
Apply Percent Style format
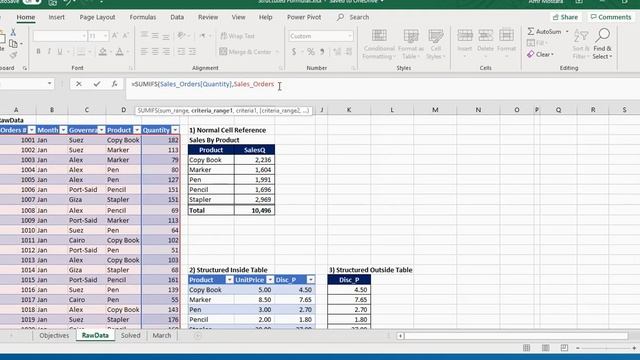click(311, 52)
